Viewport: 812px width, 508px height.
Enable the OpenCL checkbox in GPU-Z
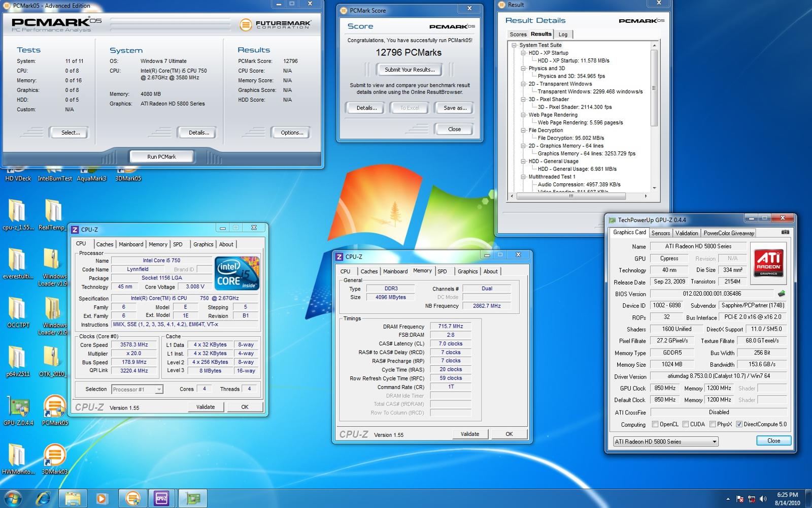[655, 424]
